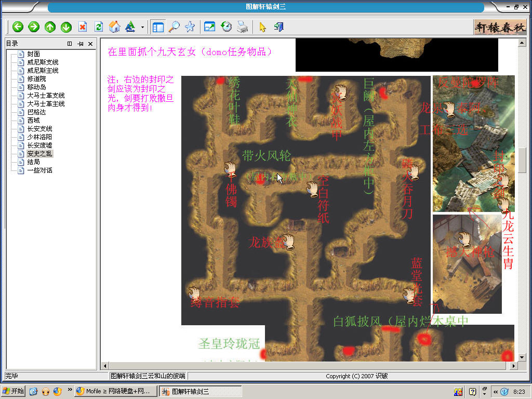Switch to Mofile taskbar window
Screen dimensions: 532x399
coord(115,392)
